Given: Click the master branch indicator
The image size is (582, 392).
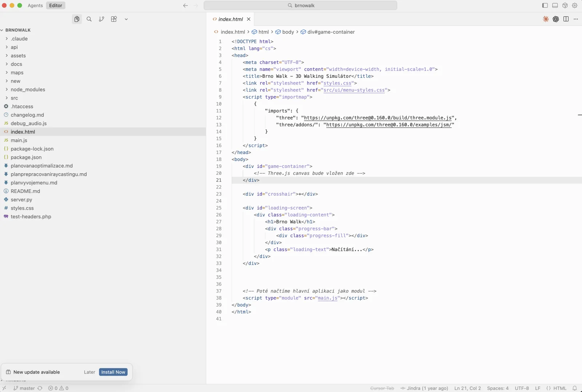Looking at the screenshot, I should pos(24,388).
